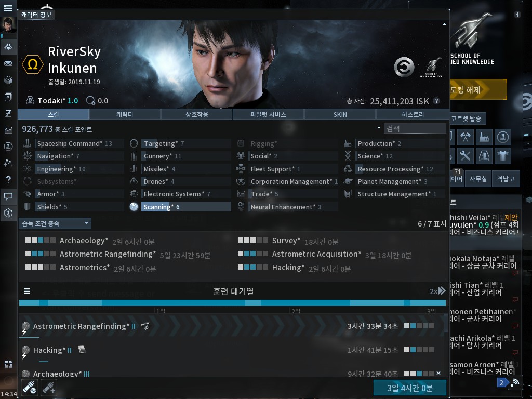Click the total assets help icon
Viewport: 532px width, 399px height.
click(x=436, y=101)
